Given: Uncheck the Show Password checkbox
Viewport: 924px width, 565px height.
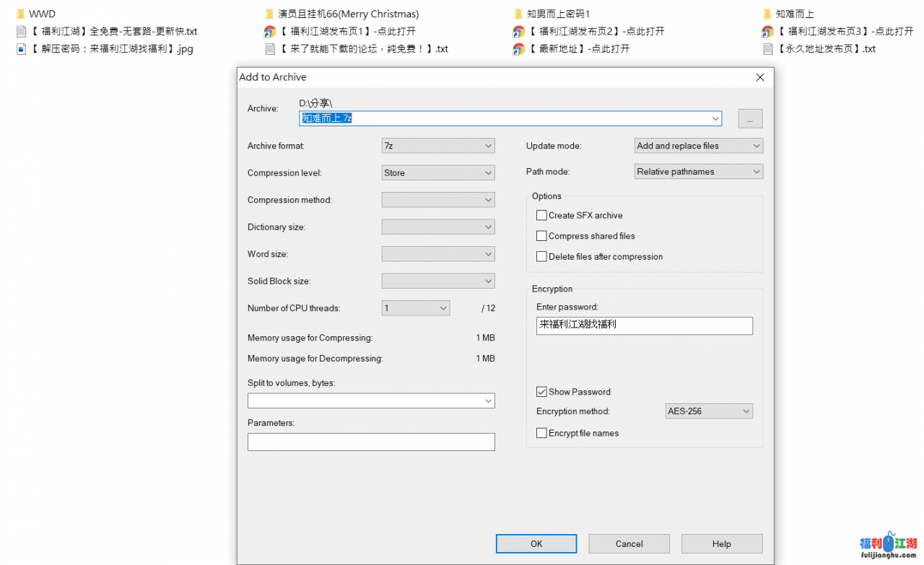Looking at the screenshot, I should 541,392.
